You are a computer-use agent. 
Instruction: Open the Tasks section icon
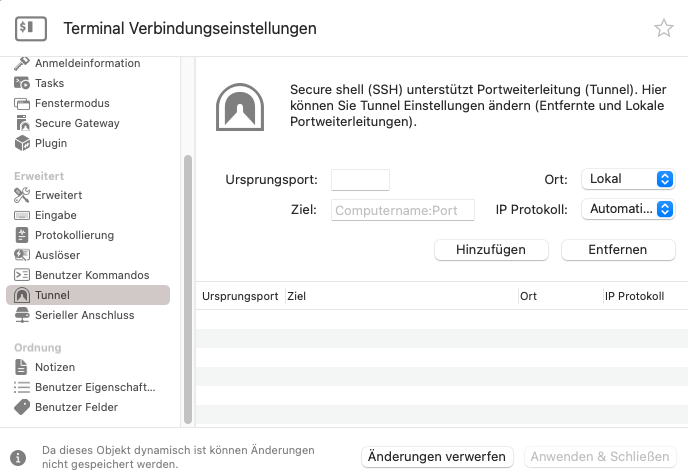23,83
